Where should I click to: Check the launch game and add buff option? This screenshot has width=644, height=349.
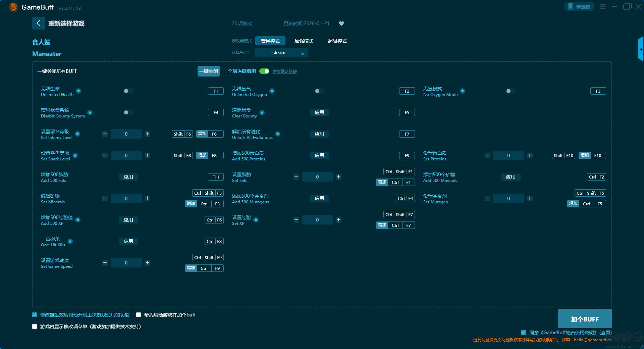(139, 315)
